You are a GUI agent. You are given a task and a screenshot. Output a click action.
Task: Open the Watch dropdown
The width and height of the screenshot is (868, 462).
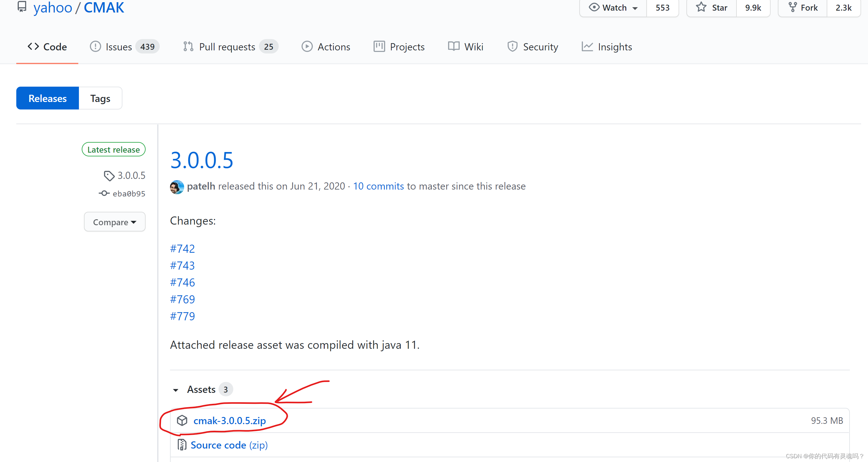(613, 8)
